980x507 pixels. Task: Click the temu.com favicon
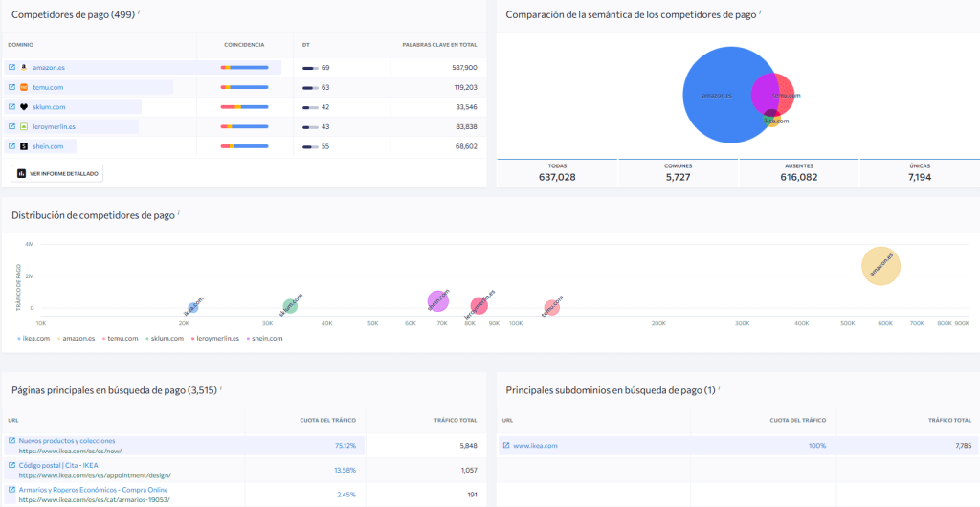pyautogui.click(x=24, y=87)
